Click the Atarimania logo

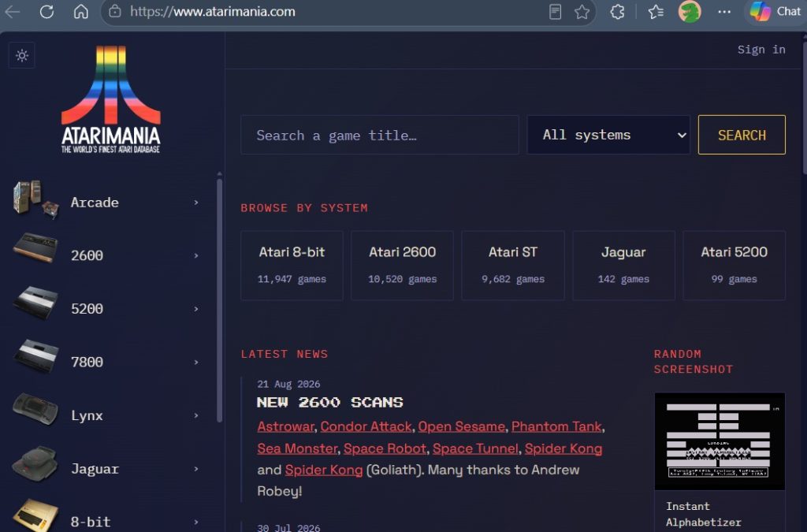pyautogui.click(x=110, y=99)
